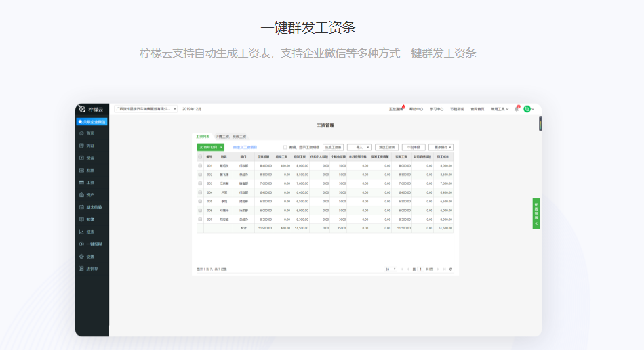Open 凭证 voucher icon in sidebar
The image size is (644, 350).
[82, 146]
